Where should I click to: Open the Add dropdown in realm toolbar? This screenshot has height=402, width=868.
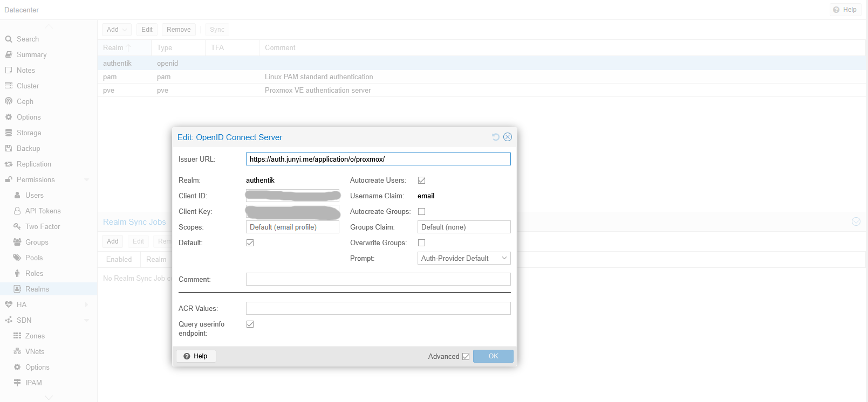tap(116, 30)
